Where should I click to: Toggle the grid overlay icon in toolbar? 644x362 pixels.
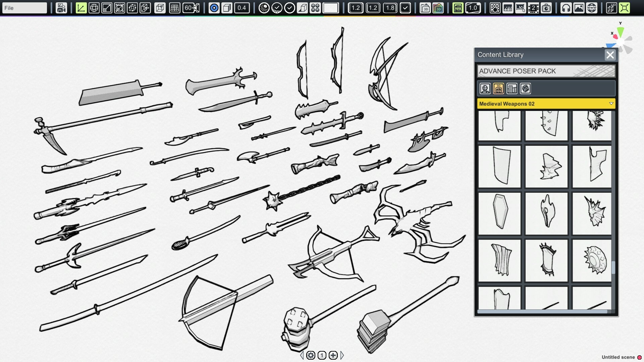174,8
